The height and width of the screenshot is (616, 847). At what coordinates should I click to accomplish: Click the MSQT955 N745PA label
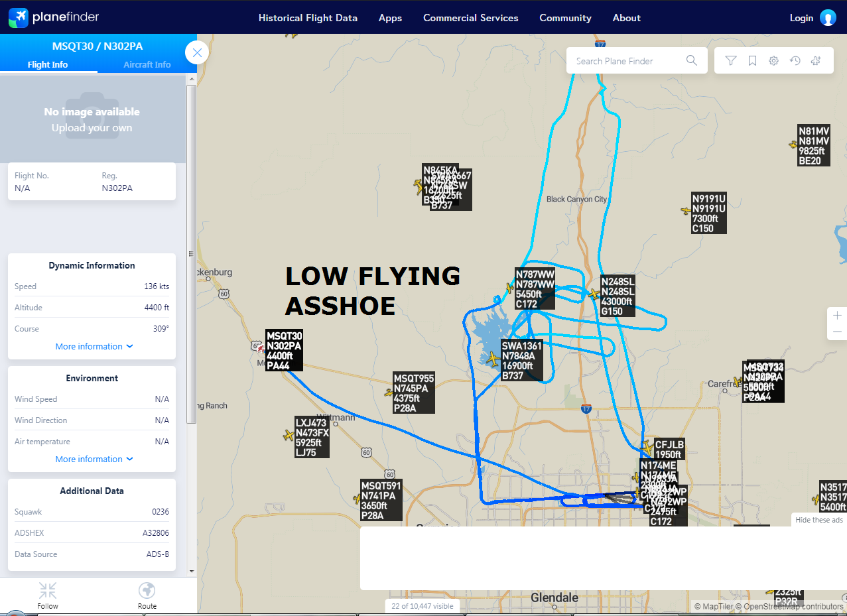click(x=414, y=393)
